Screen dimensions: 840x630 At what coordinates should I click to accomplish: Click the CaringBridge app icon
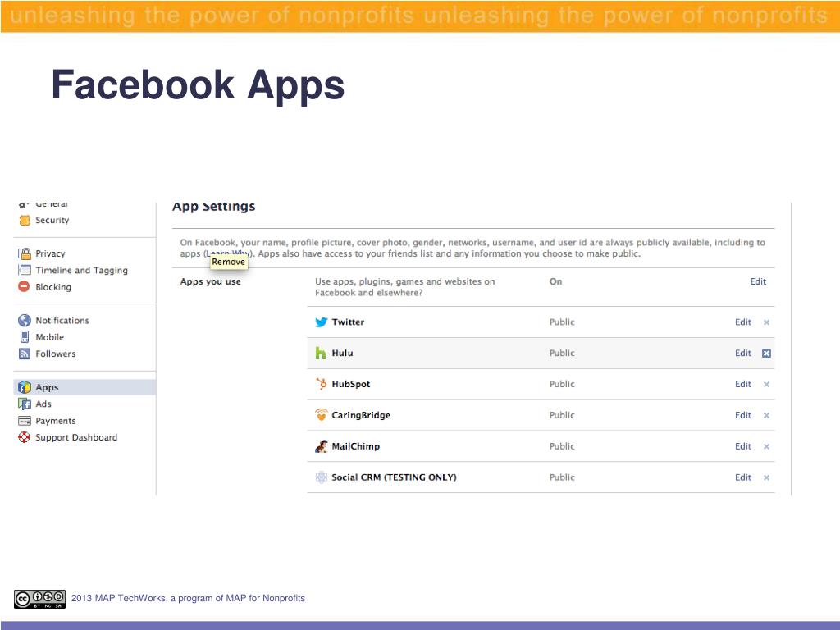[x=321, y=414]
